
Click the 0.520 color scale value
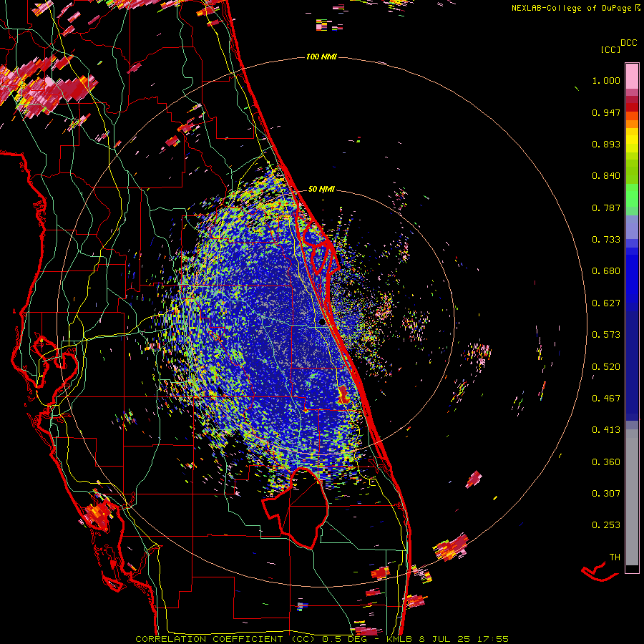(x=606, y=367)
